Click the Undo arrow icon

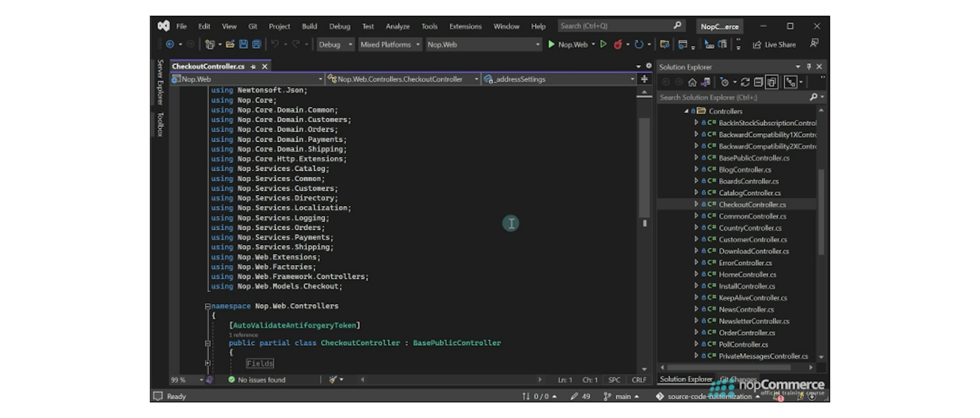(x=275, y=44)
